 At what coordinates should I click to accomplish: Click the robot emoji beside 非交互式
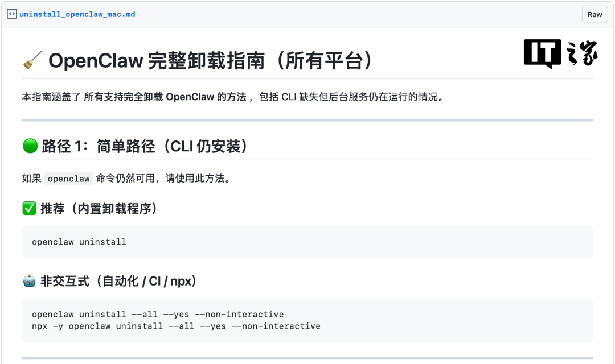pyautogui.click(x=29, y=281)
